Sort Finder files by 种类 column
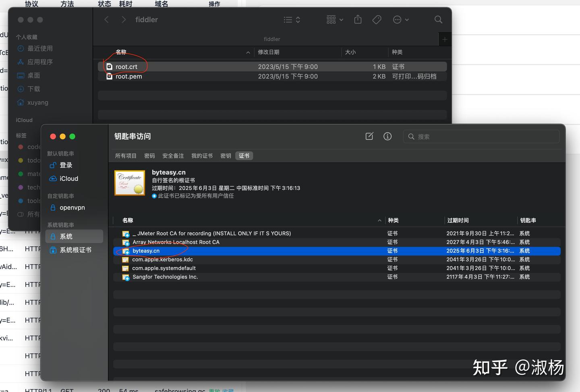 click(397, 52)
